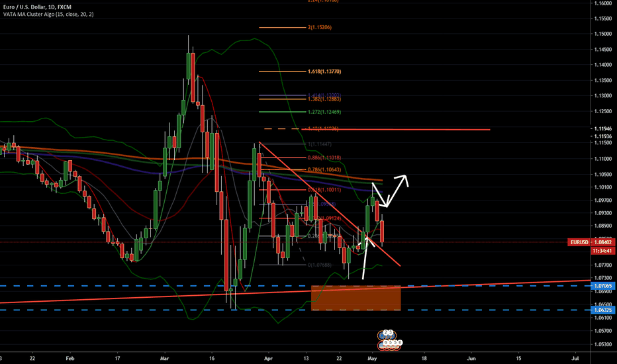Click the 1.14000 price scale value
The height and width of the screenshot is (364, 617).
(603, 65)
